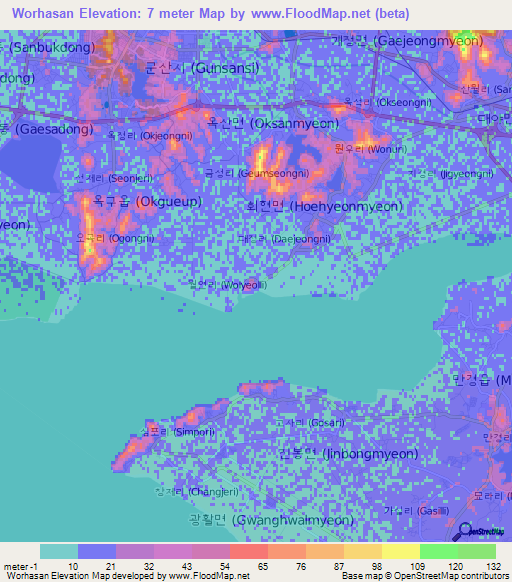The image size is (512, 582).
Task: Click the red 54 meter legend swatch
Action: click(x=249, y=552)
